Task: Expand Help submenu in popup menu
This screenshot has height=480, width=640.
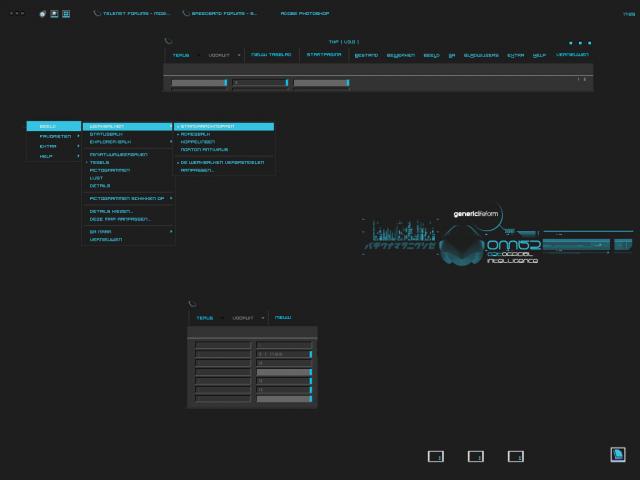Action: [54, 156]
